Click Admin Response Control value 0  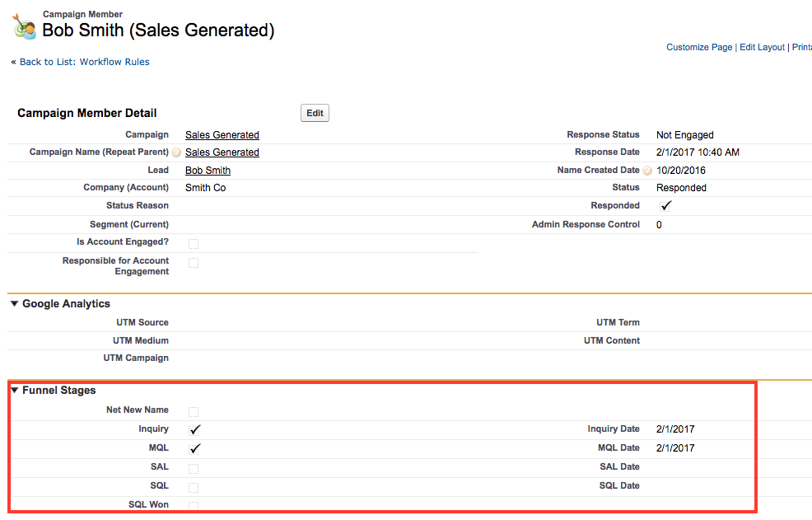point(659,225)
